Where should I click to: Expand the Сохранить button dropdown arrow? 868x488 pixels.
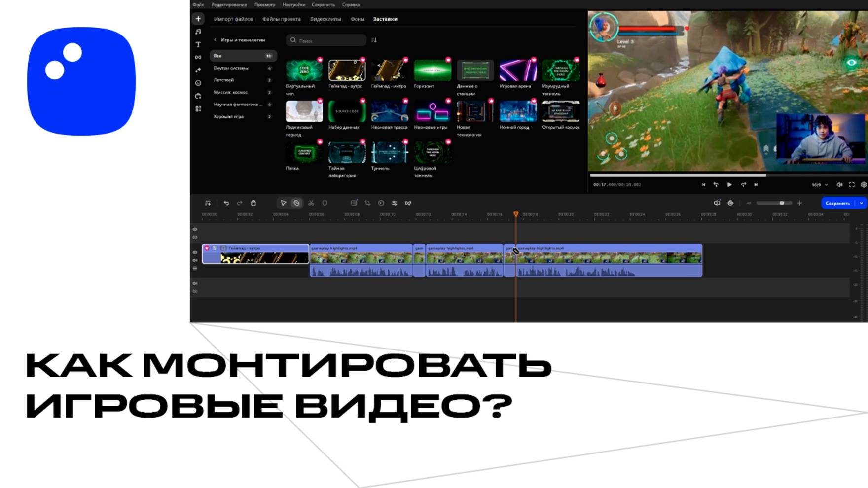(862, 203)
